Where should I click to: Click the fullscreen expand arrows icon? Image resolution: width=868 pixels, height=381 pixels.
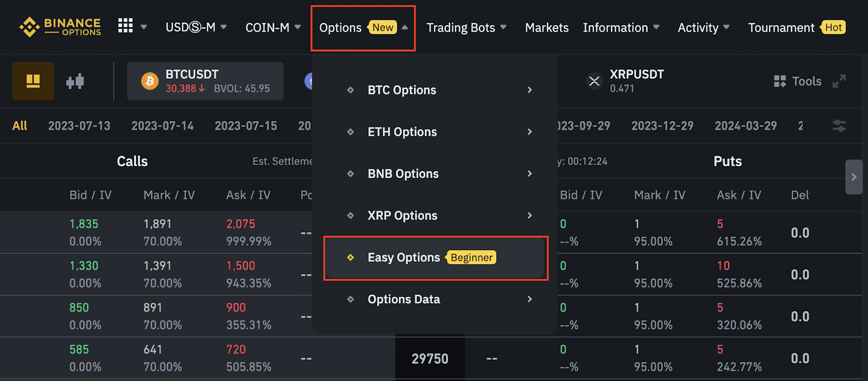click(x=839, y=81)
